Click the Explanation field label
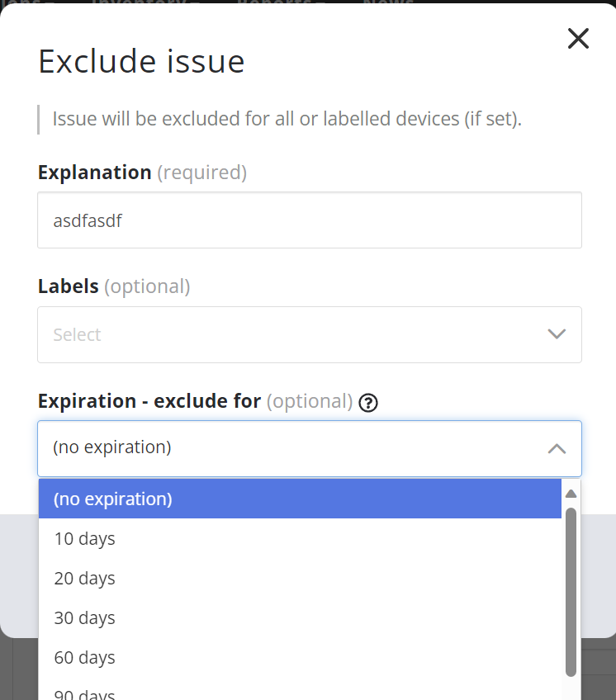Viewport: 616px width, 700px height. 95,173
